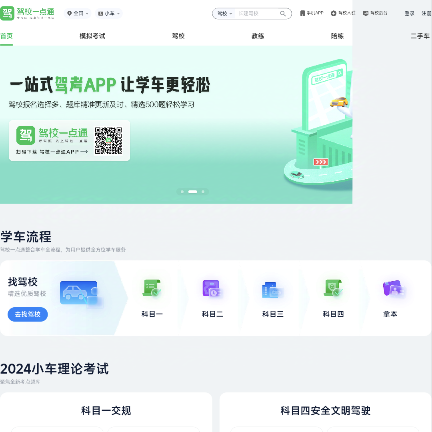This screenshot has height=432, width=432.
Task: Click the banner headline 一站式驾考APP 让学车更轻松
Action: pos(110,85)
